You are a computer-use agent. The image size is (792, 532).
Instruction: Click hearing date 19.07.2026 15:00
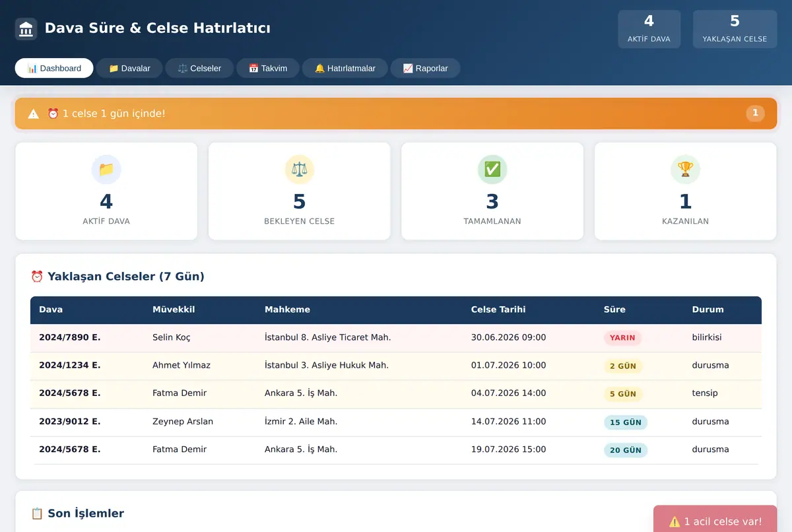click(509, 449)
